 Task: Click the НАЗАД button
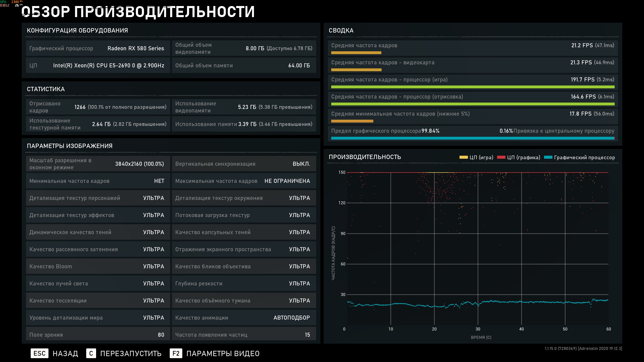pos(65,353)
